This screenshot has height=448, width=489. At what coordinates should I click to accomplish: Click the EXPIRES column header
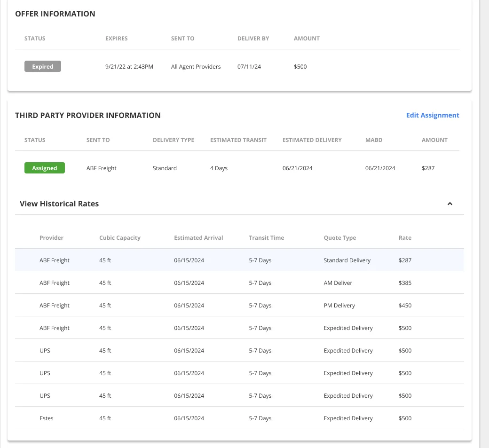tap(116, 39)
